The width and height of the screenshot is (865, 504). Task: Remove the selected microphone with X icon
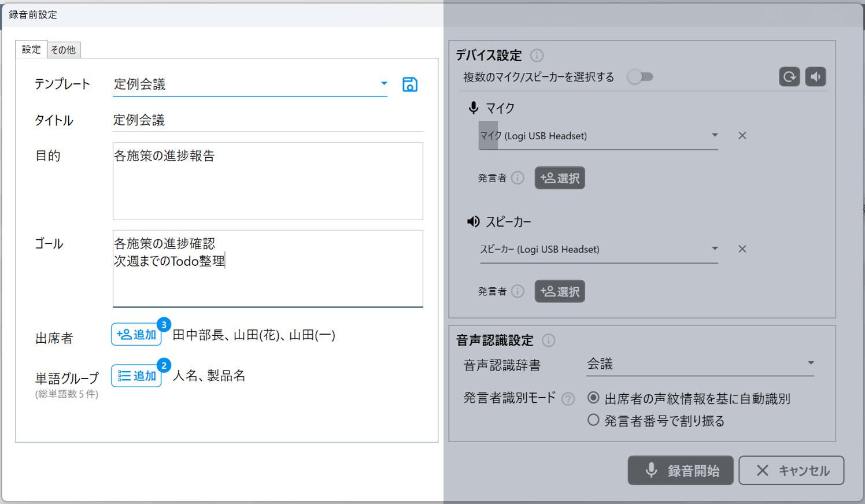coord(742,136)
